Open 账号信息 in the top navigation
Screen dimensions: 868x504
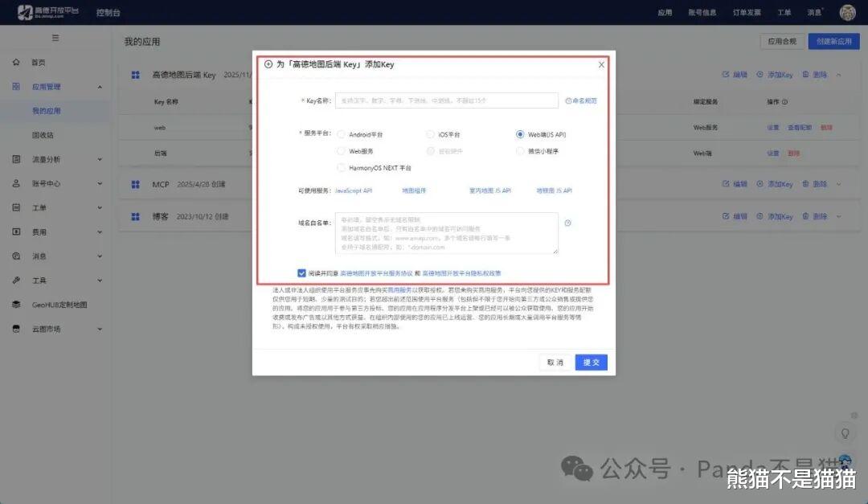(x=702, y=12)
